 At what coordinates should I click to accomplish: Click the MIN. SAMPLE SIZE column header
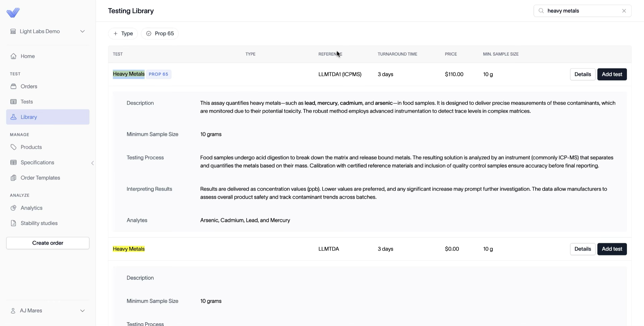pos(501,54)
